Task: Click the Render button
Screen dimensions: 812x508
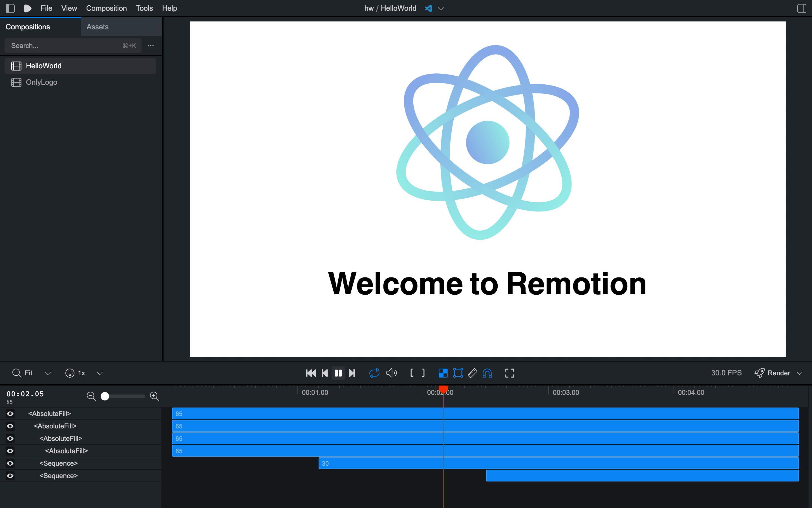Action: pos(772,373)
